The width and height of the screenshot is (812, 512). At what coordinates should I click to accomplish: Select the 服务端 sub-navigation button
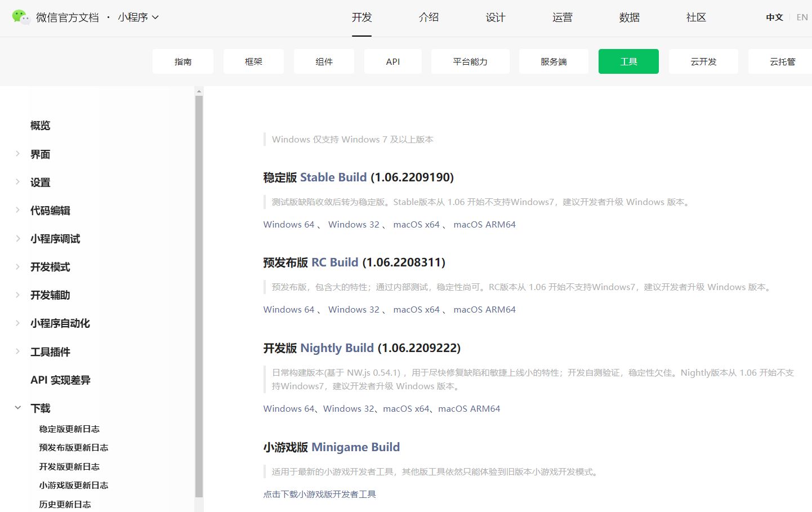tap(554, 61)
